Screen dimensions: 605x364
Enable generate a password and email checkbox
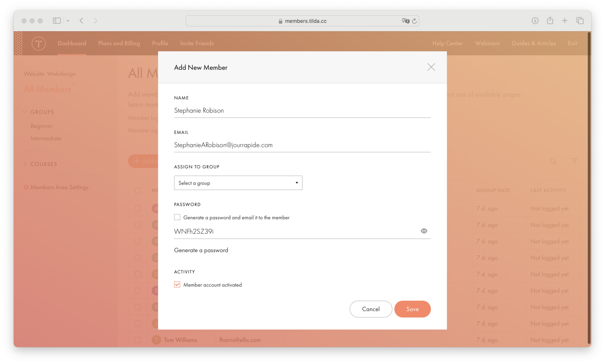coord(177,217)
